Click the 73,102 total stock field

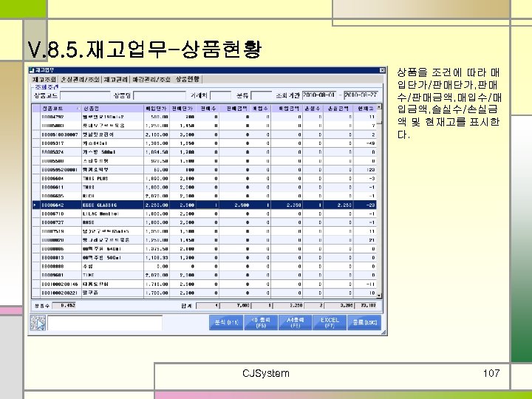(366, 305)
